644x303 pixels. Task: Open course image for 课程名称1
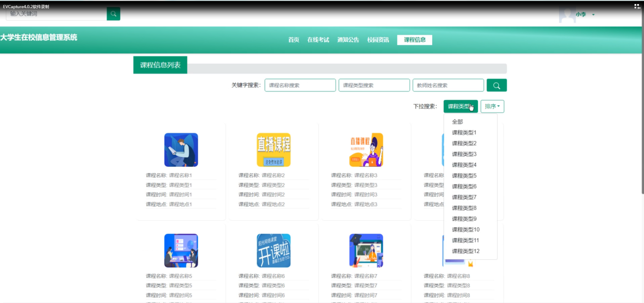(x=181, y=150)
